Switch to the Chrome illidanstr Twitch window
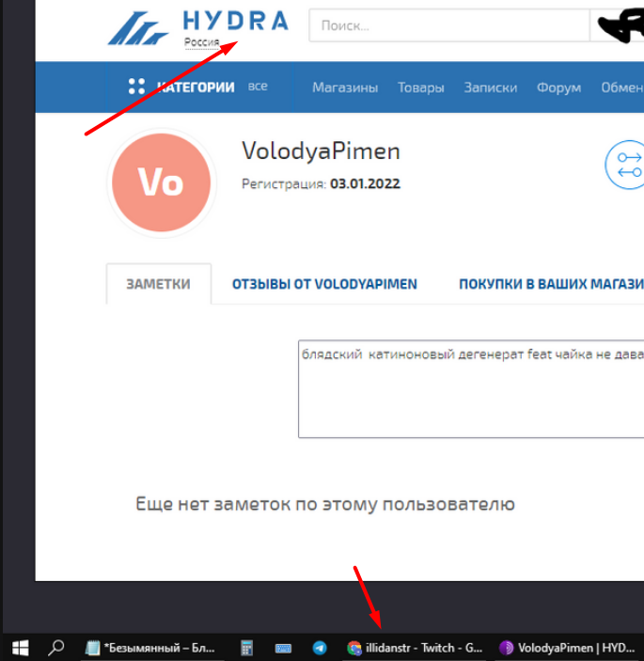Viewport: 644px width, 661px height. [x=415, y=647]
